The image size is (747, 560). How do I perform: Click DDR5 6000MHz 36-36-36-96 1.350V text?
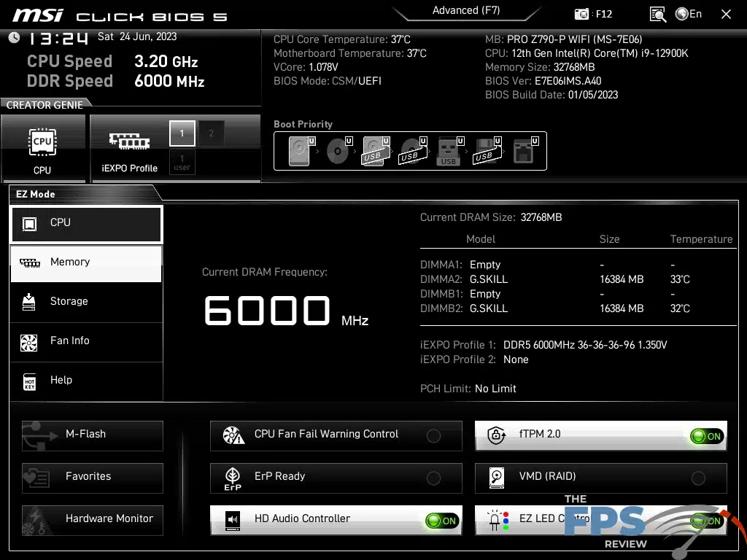(x=585, y=345)
